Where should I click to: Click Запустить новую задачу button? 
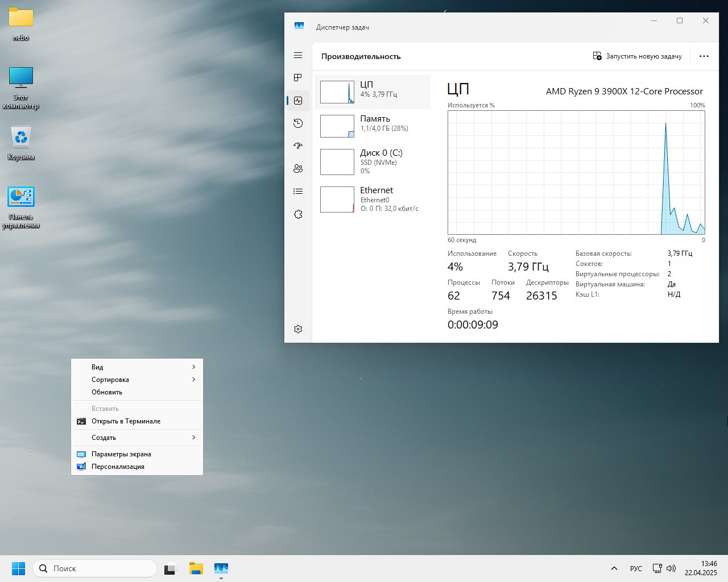(637, 56)
